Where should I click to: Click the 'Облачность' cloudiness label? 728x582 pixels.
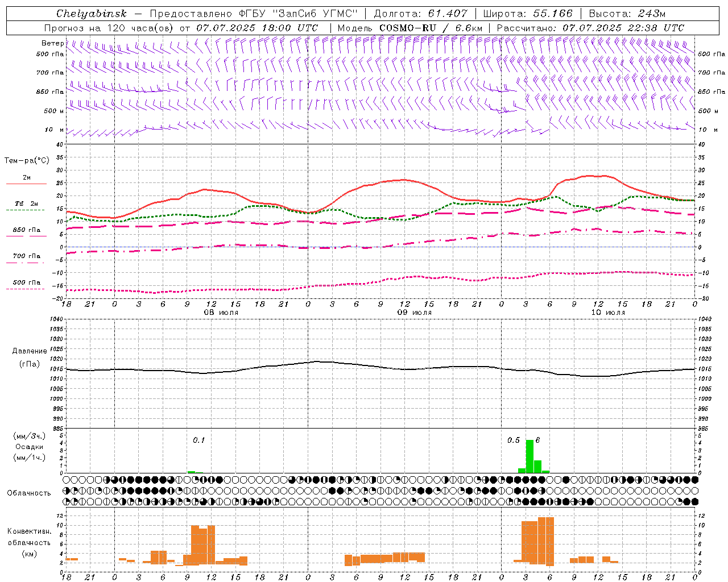coord(29,493)
